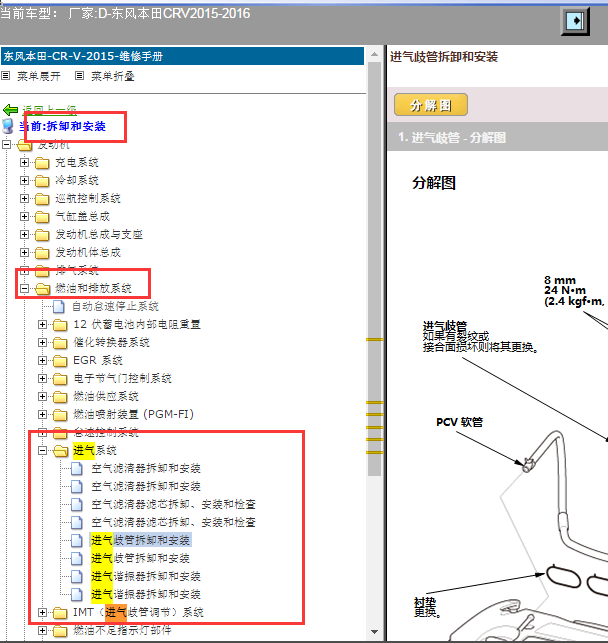This screenshot has height=643, width=608.
Task: Select 发动机体总成 tree label
Action: point(88,253)
